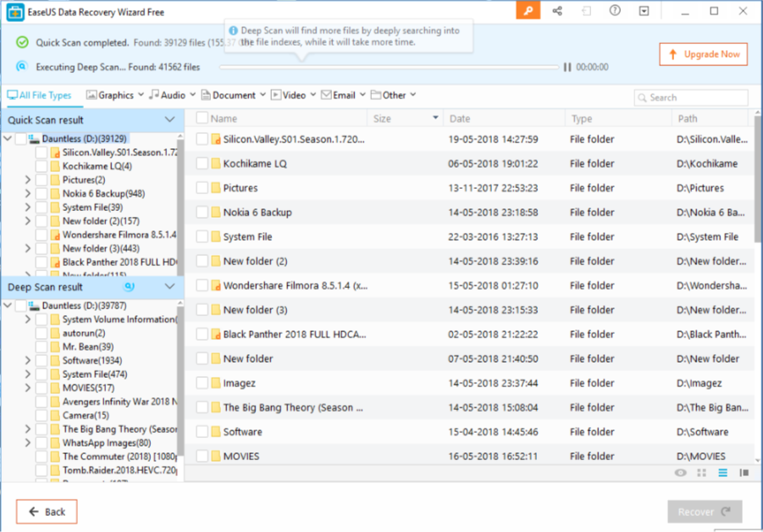Click the System File folder icon in list

coord(216,236)
